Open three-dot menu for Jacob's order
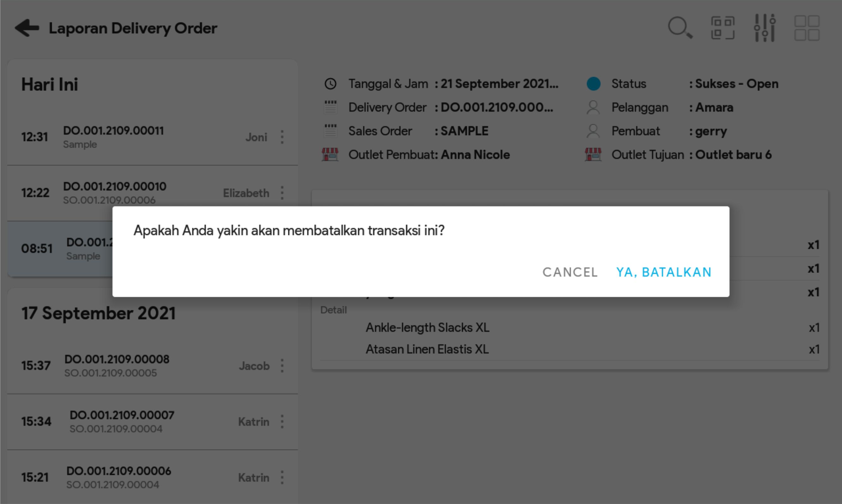842x504 pixels. click(282, 366)
